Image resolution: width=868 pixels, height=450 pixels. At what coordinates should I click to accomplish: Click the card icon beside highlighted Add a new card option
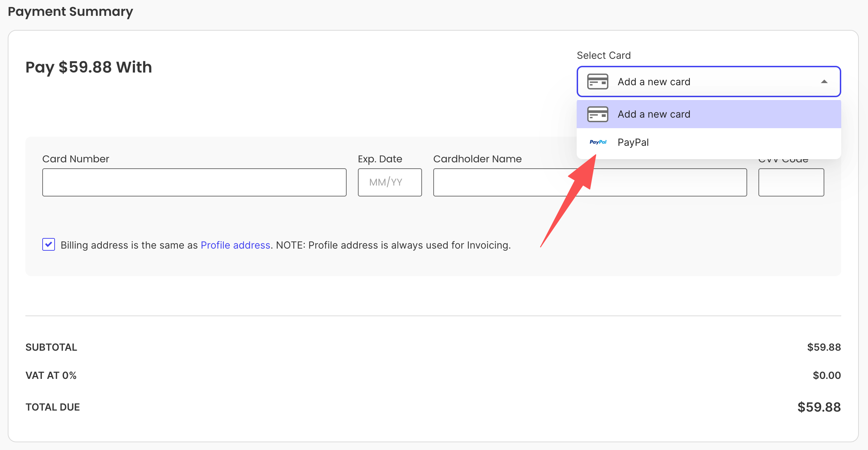597,114
